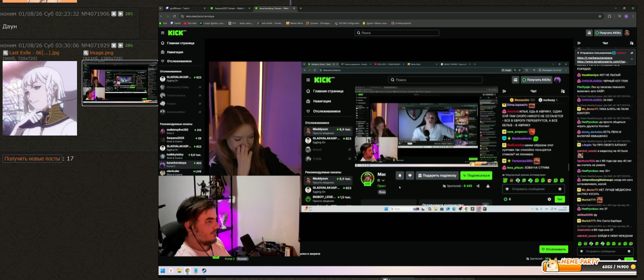Open Steam from the taskbar
Screen dimensions: 644x280
(204, 271)
